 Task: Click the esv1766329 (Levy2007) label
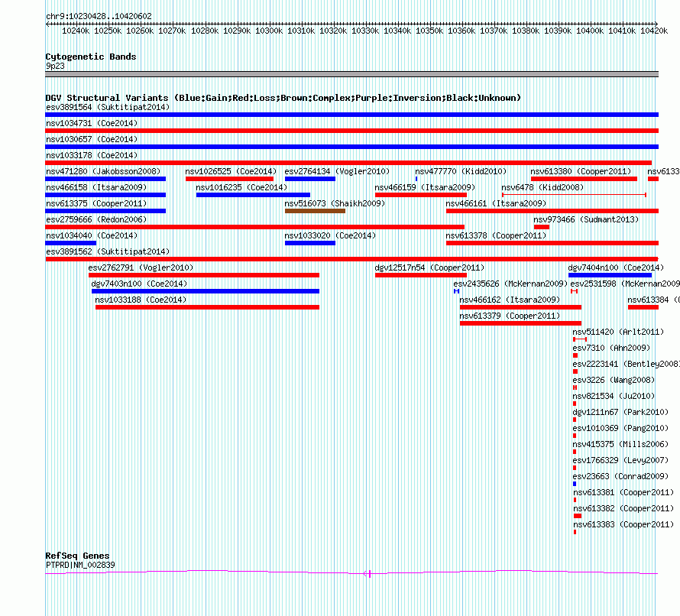(620, 460)
